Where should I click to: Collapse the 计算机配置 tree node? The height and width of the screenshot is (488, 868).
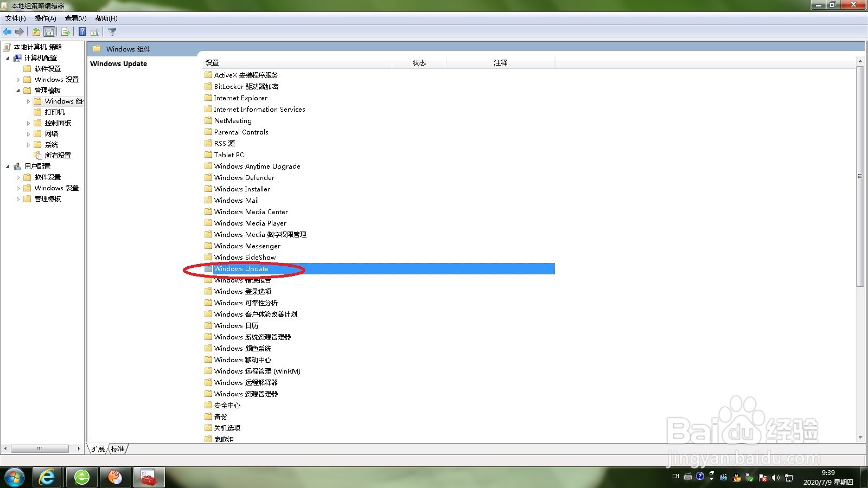click(8, 58)
